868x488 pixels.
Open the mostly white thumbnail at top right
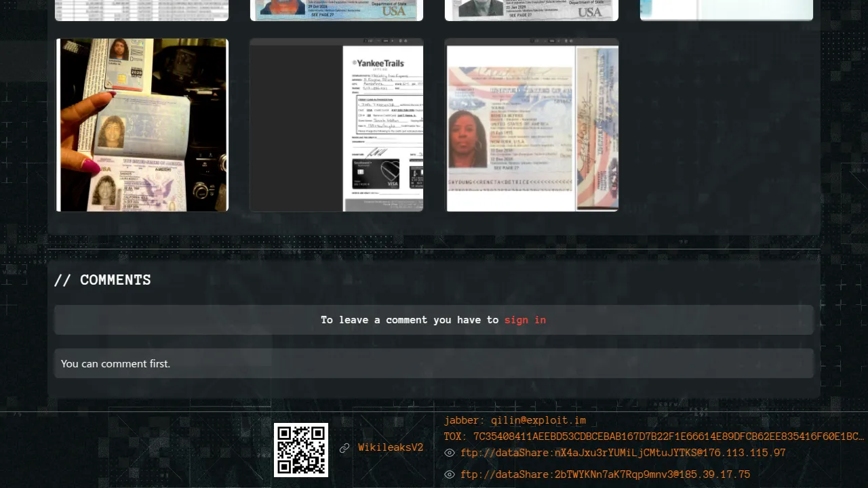[726, 9]
